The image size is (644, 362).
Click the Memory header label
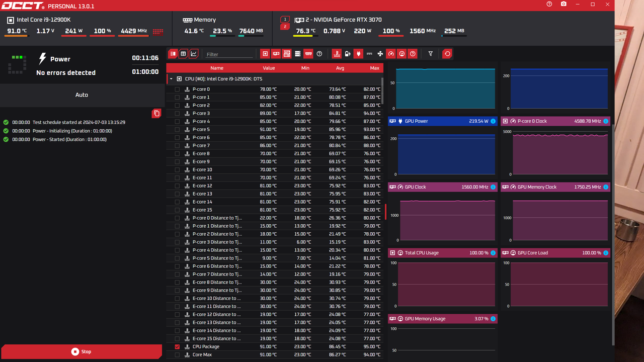pos(205,20)
